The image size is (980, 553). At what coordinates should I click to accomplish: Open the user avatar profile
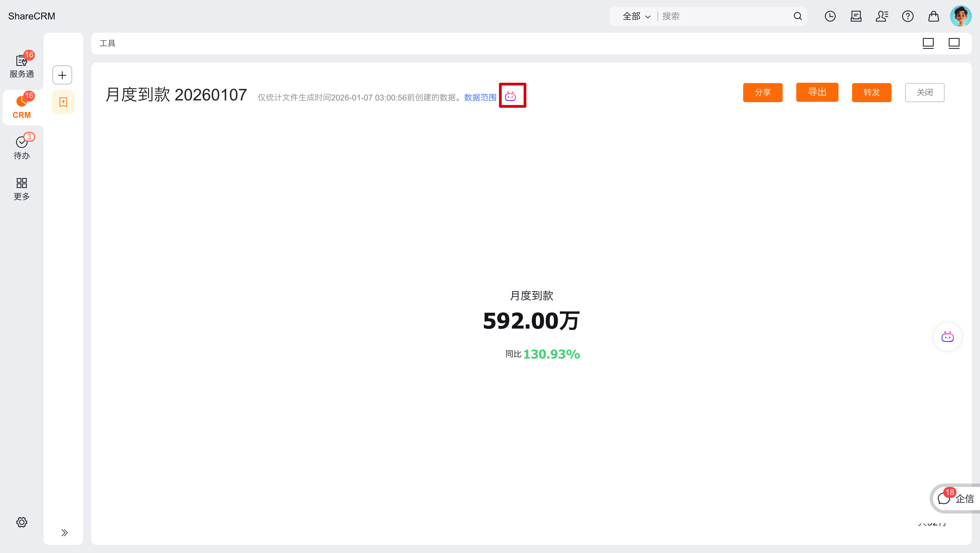pyautogui.click(x=960, y=16)
